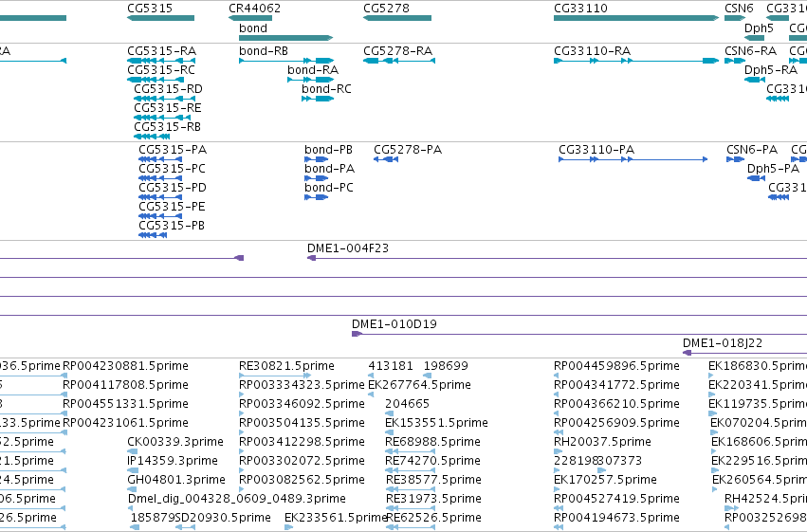Select the bond gene label
This screenshot has height=532, width=807.
tap(253, 28)
